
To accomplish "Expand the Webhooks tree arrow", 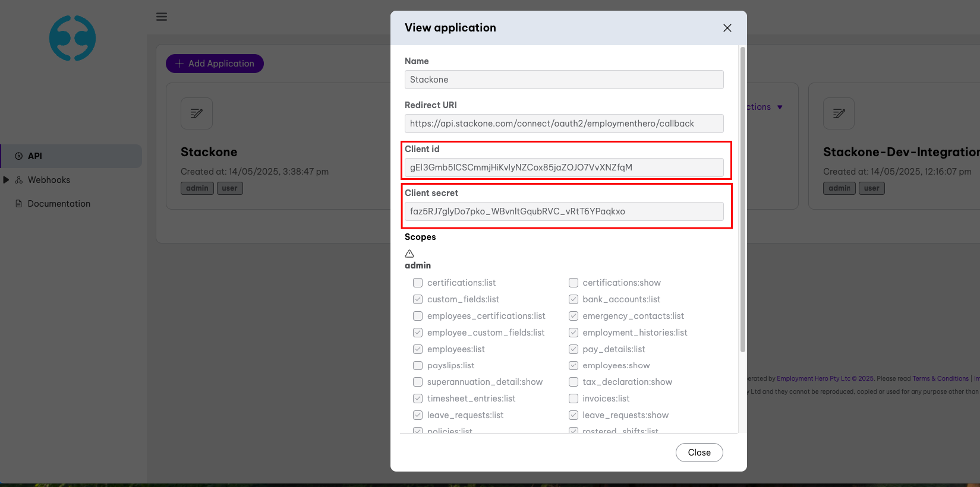I will [x=6, y=180].
